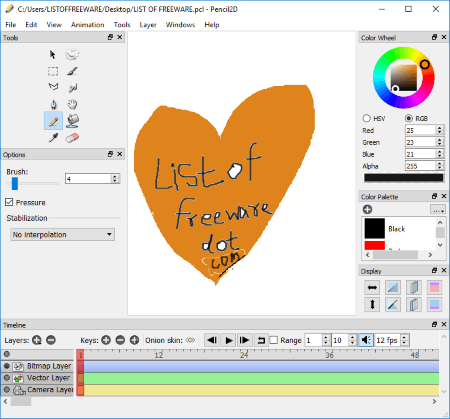The width and height of the screenshot is (450, 419).
Task: Open the Windows menu
Action: click(x=180, y=25)
